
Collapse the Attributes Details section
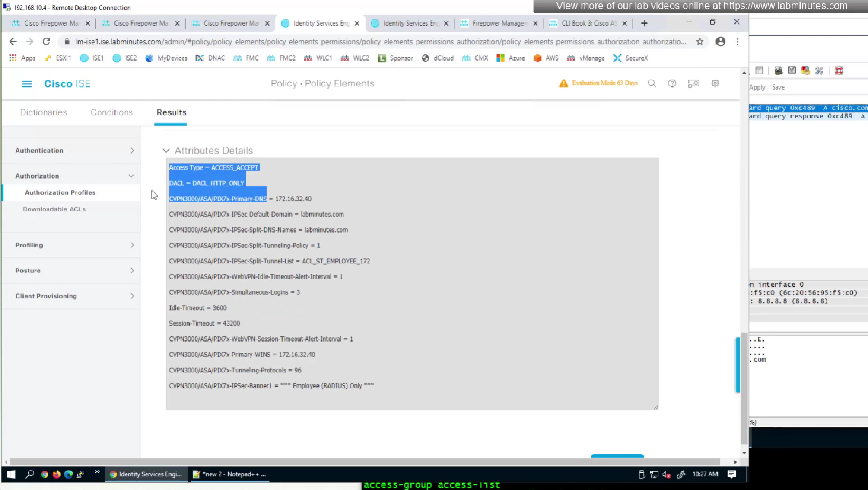pyautogui.click(x=166, y=151)
